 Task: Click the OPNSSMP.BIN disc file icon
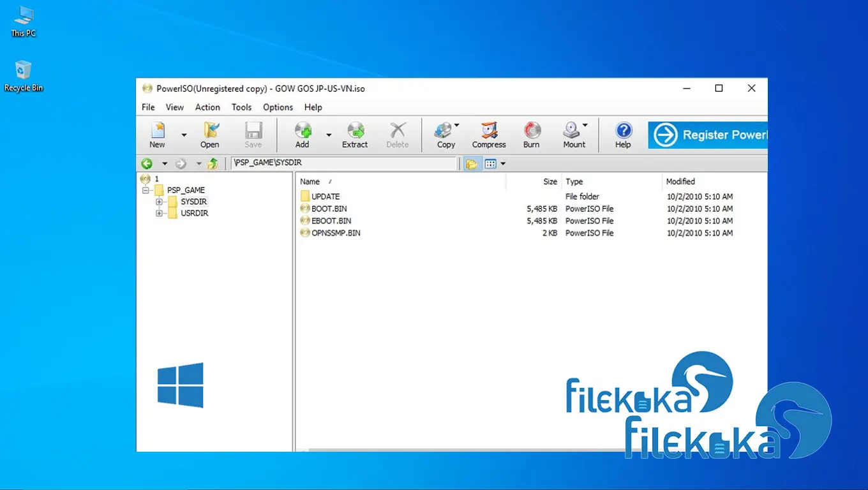click(x=305, y=233)
